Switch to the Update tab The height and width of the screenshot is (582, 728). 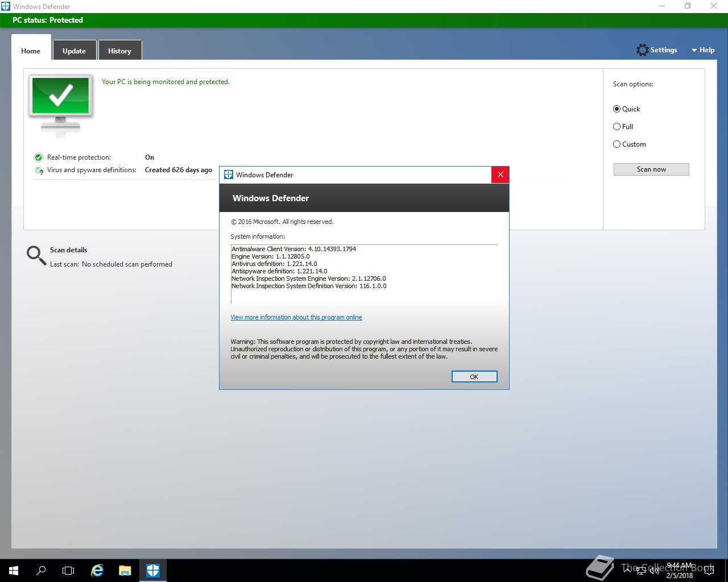click(74, 51)
